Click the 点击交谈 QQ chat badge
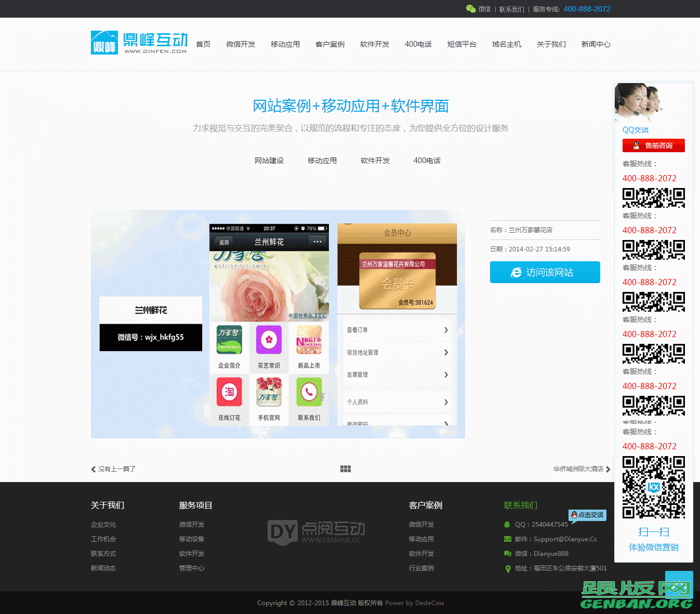 [587, 515]
